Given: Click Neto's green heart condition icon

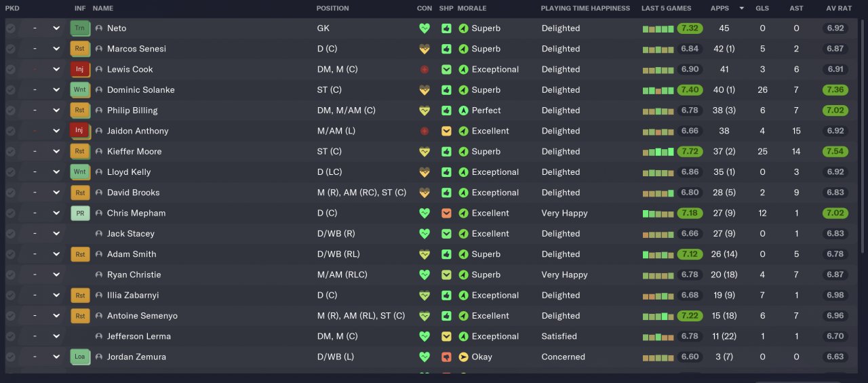Looking at the screenshot, I should coord(425,28).
